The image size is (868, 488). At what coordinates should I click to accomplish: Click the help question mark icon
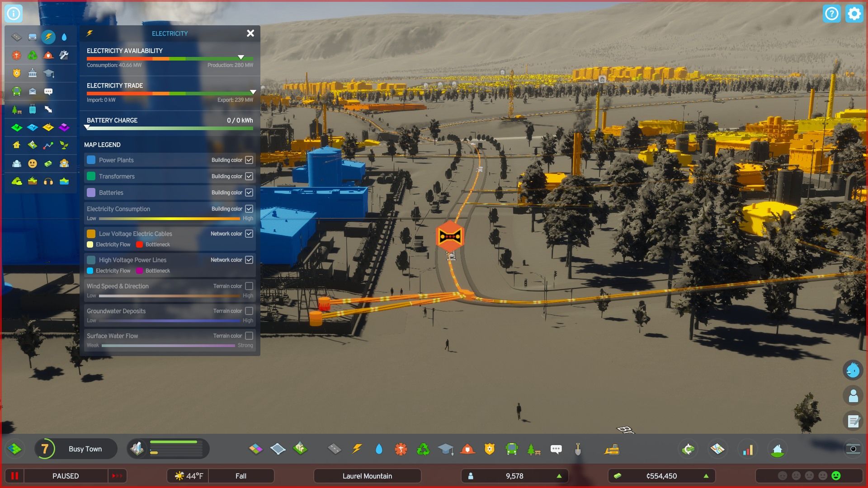coord(831,14)
